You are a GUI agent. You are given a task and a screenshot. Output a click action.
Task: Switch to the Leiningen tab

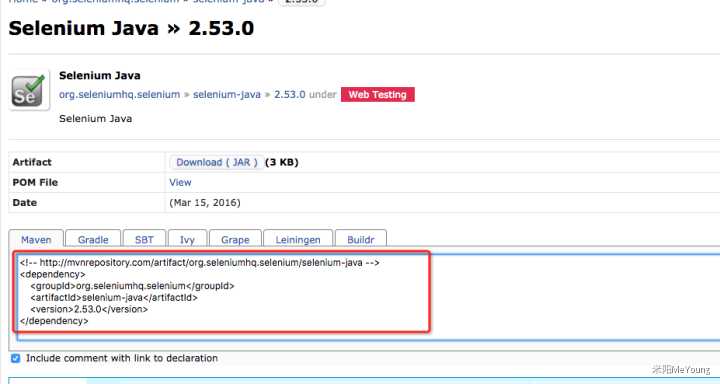click(298, 239)
